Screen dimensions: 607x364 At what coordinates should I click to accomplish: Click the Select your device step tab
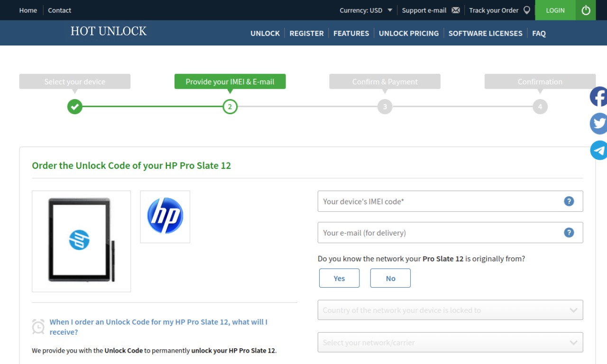pyautogui.click(x=75, y=82)
